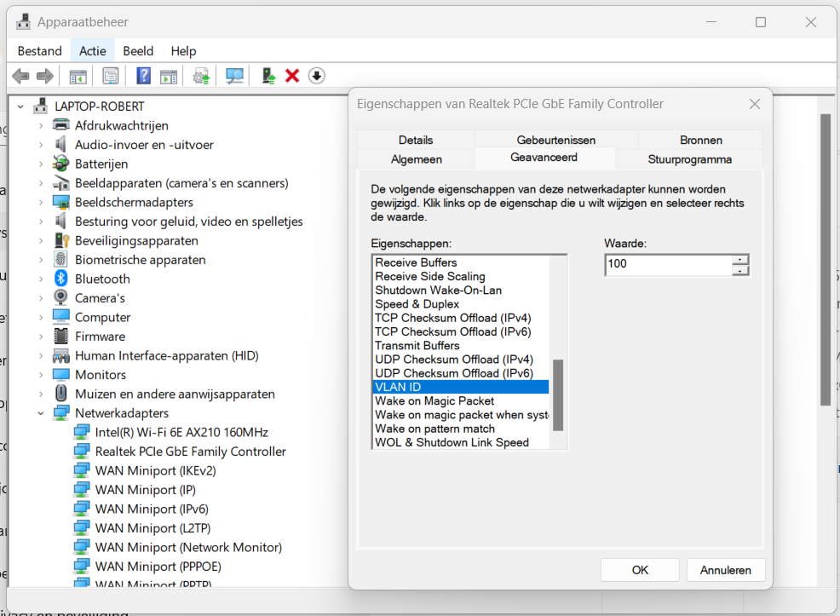Screen dimensions: 840x616
Task: Decrease the VLAN ID value with down spinner
Action: [x=740, y=270]
